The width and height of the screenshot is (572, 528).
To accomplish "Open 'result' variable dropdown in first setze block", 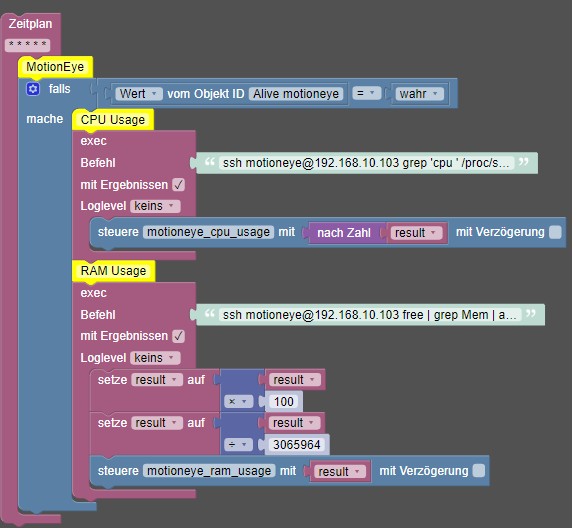I will click(x=157, y=380).
